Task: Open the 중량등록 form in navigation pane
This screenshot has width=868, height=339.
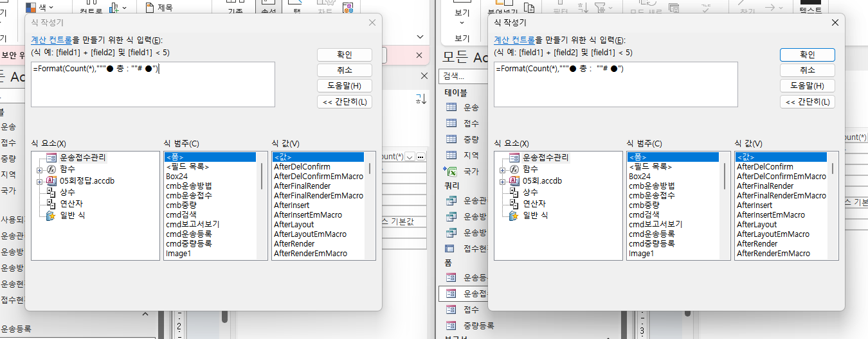Action: [x=451, y=326]
